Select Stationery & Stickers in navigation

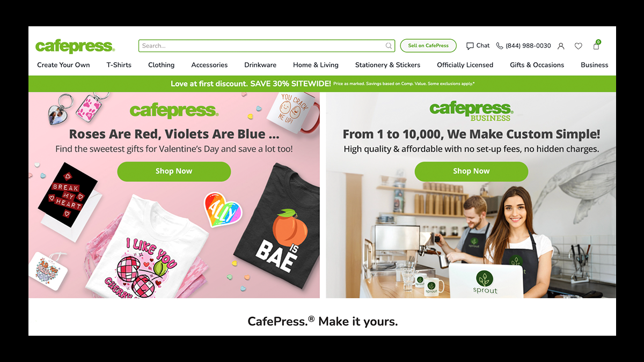(387, 65)
